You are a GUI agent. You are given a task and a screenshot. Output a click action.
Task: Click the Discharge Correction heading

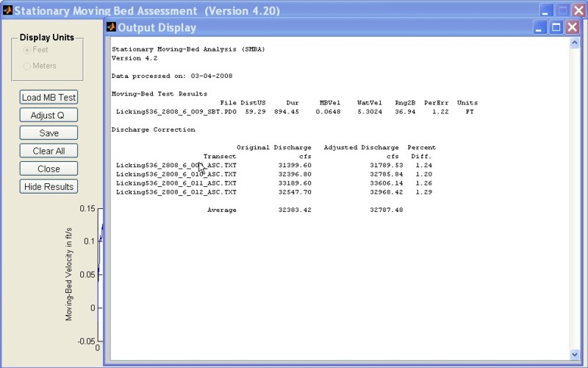[x=154, y=130]
